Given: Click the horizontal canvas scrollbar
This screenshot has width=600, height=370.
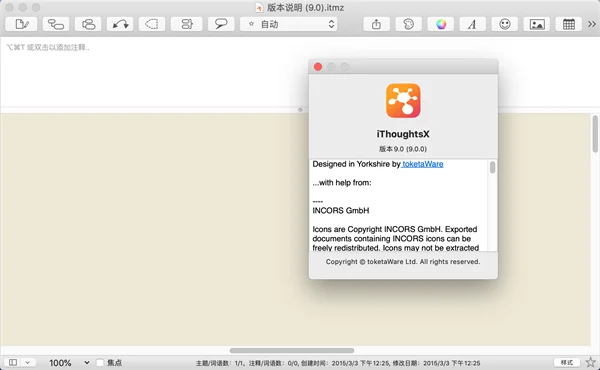Looking at the screenshot, I should (x=292, y=350).
